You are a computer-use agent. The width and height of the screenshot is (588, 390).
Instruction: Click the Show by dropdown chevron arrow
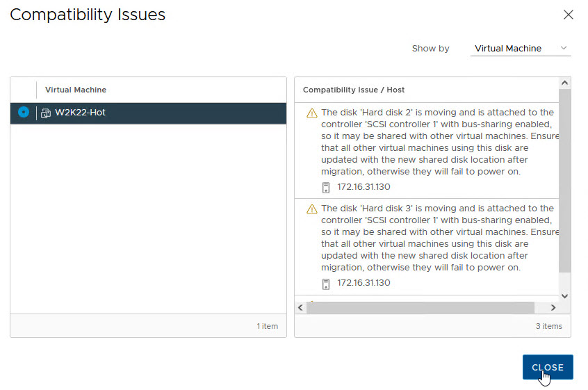[x=564, y=49]
